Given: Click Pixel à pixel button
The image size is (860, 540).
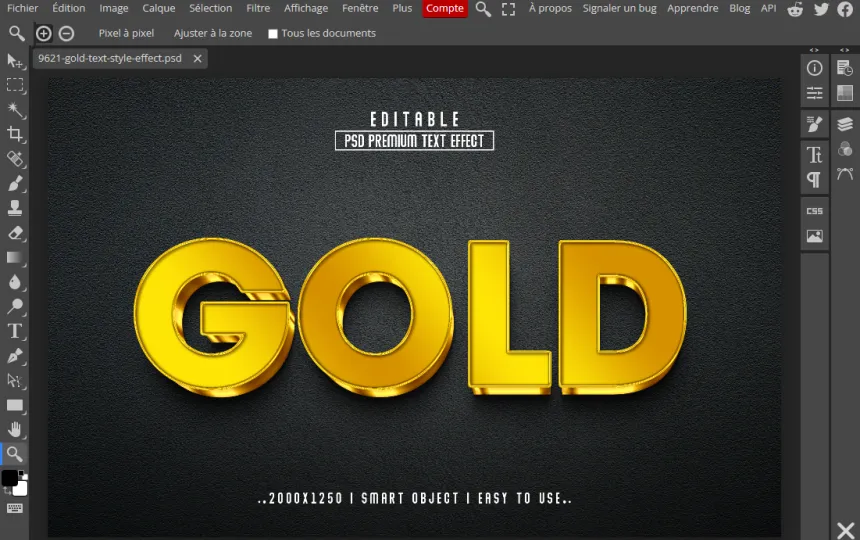Looking at the screenshot, I should pyautogui.click(x=126, y=33).
